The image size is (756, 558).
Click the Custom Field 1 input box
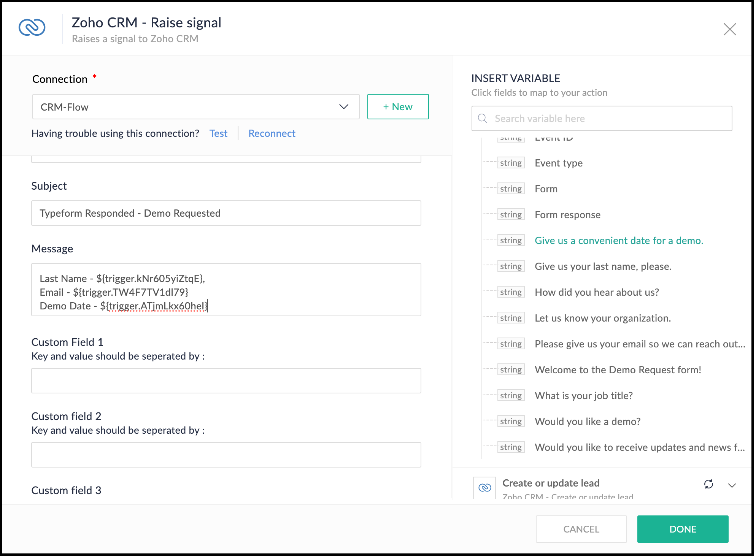pyautogui.click(x=226, y=380)
